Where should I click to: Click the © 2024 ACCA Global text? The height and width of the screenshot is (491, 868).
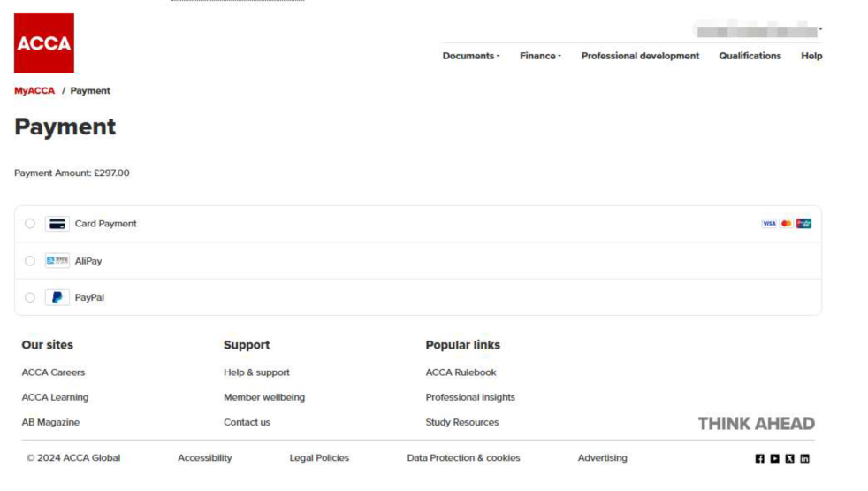point(73,457)
